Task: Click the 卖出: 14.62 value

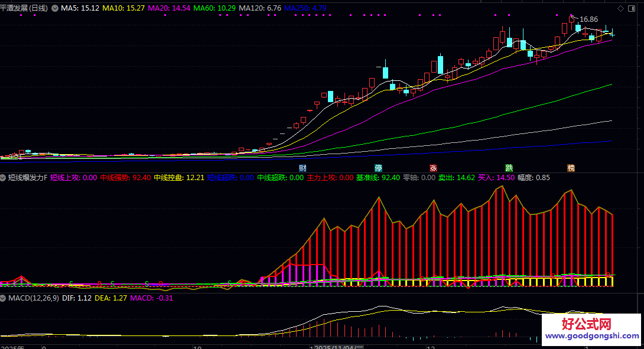Action: pyautogui.click(x=457, y=178)
